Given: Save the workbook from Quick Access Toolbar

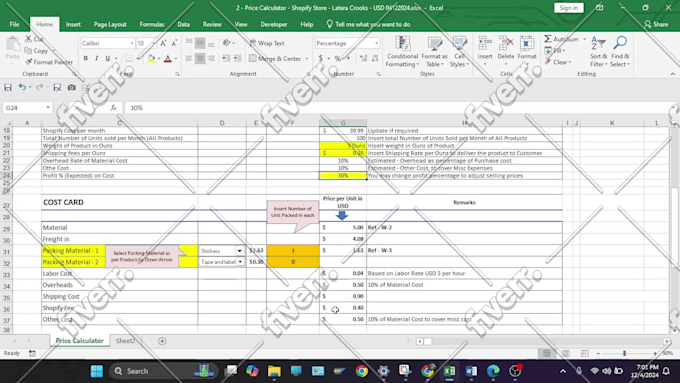Looking at the screenshot, I should click(8, 88).
